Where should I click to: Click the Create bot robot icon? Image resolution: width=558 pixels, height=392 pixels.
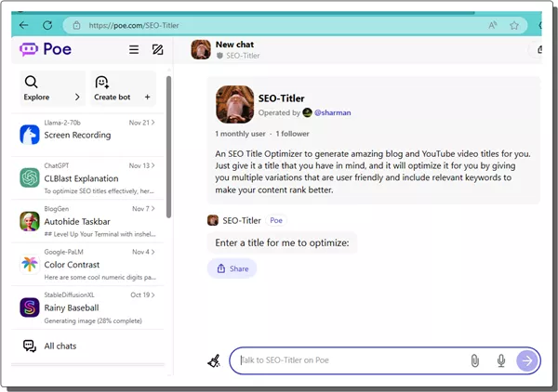101,82
